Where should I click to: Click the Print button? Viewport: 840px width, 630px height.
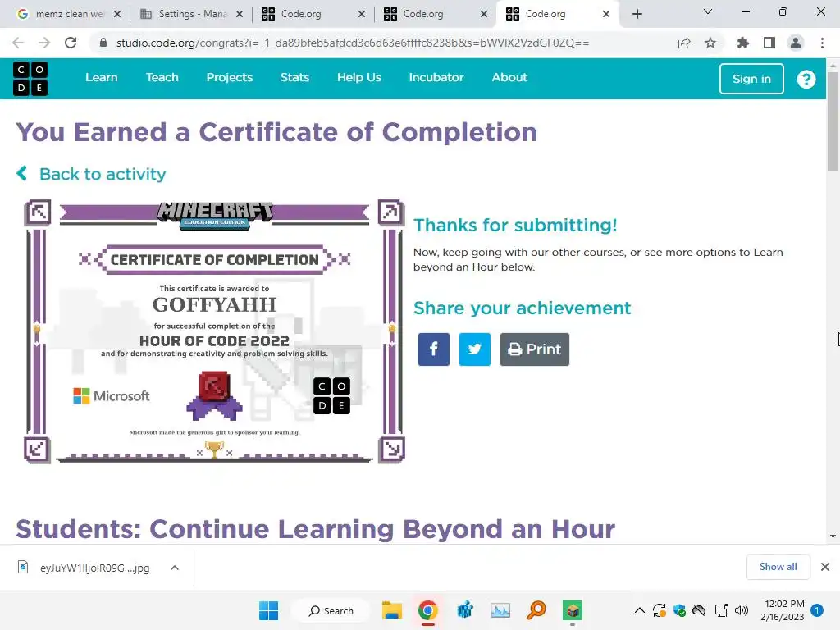(534, 349)
